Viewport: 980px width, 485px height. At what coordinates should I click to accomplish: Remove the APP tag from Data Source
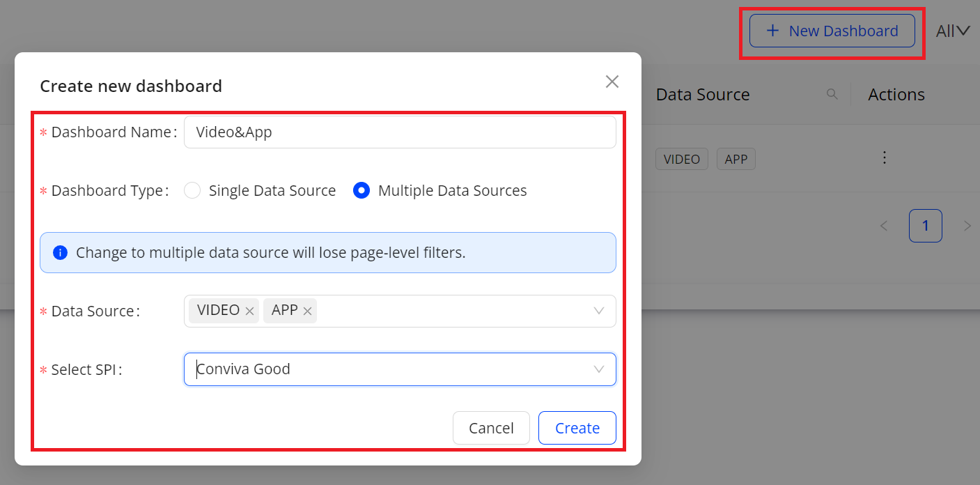(x=307, y=311)
